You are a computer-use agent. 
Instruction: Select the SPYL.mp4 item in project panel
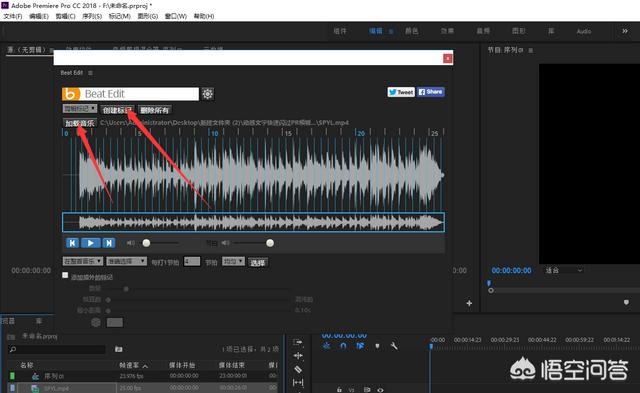56,389
